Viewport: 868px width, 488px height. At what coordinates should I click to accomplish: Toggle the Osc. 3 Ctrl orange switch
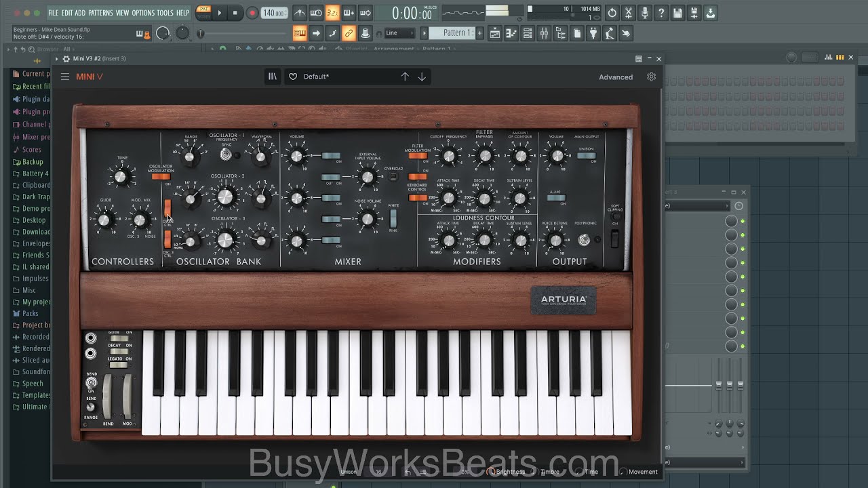point(167,239)
